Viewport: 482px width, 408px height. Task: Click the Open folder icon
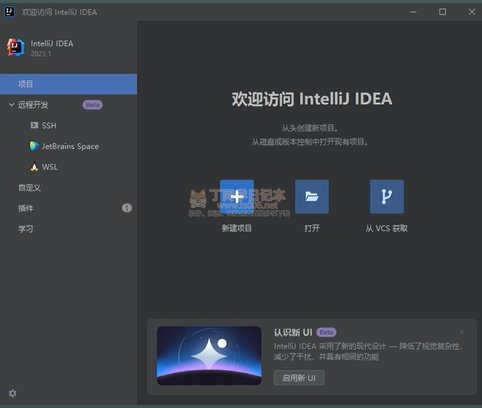[312, 196]
